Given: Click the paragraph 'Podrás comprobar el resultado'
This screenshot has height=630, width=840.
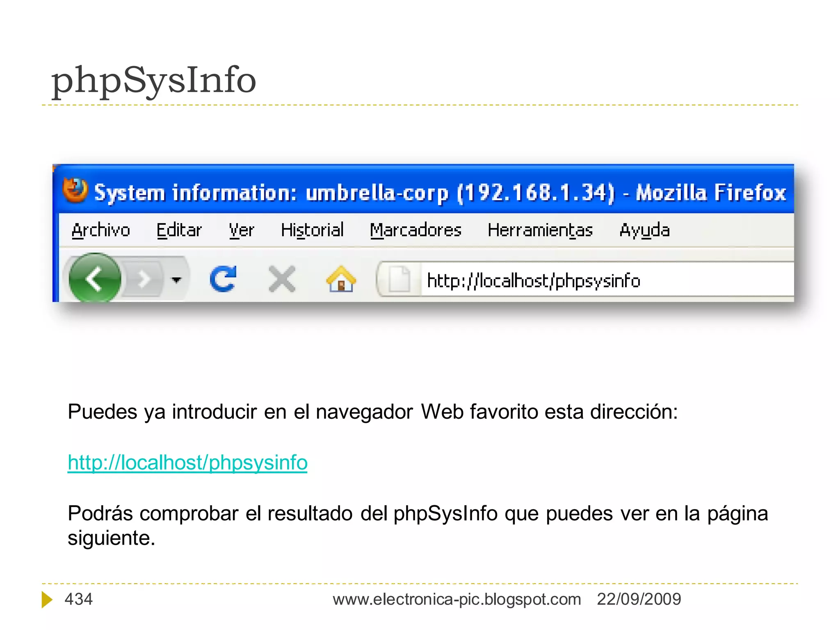Looking at the screenshot, I should [x=418, y=525].
